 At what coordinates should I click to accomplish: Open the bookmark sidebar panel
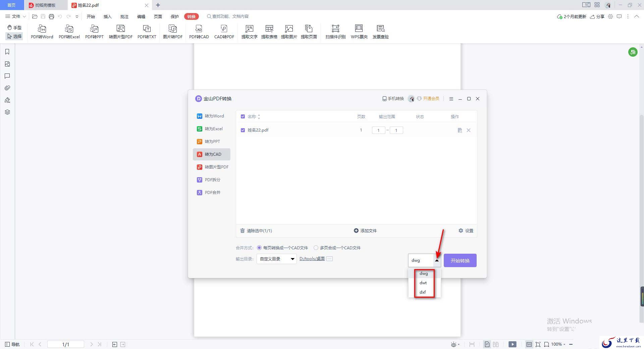coord(7,52)
